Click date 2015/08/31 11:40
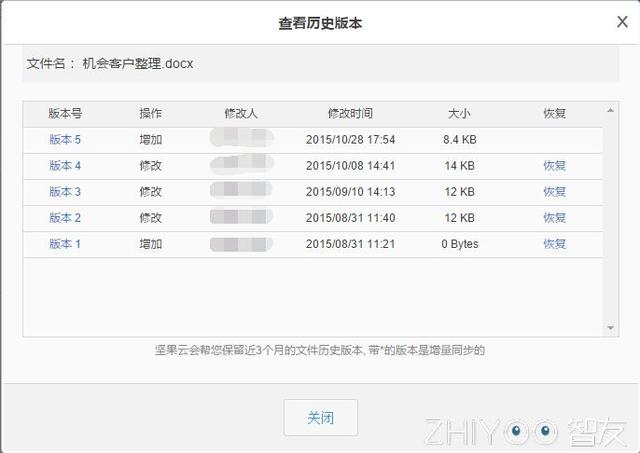The height and width of the screenshot is (453, 640). 351,218
